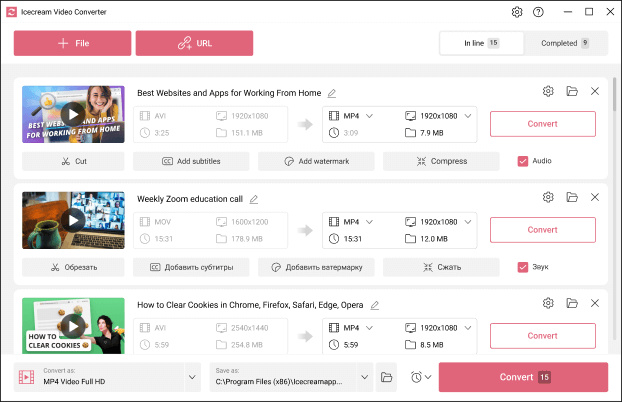This screenshot has height=402, width=622.
Task: Add a video via the File button
Action: [x=72, y=43]
